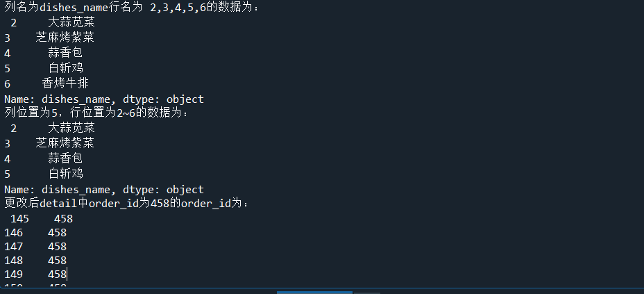
Task: Click the 458 value in row 149
Action: coord(57,275)
